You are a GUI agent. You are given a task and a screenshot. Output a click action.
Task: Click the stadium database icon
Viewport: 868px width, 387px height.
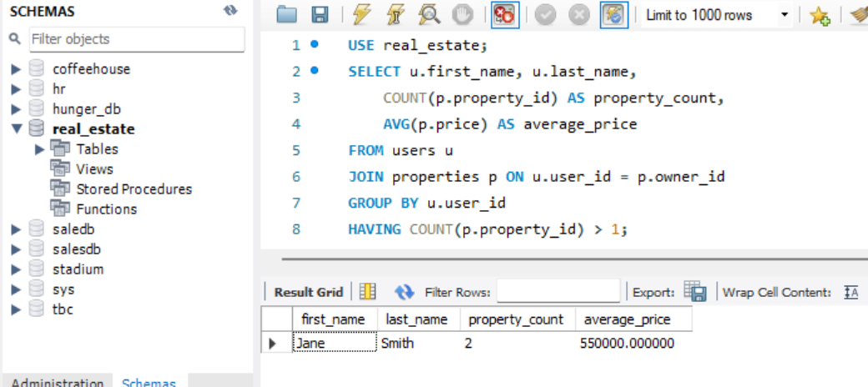pos(37,269)
